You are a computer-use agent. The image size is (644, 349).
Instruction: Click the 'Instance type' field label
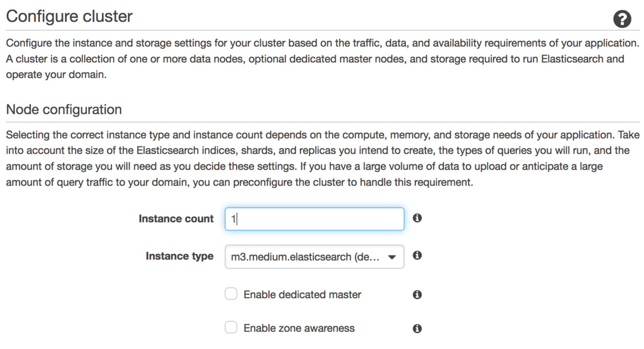tap(180, 256)
